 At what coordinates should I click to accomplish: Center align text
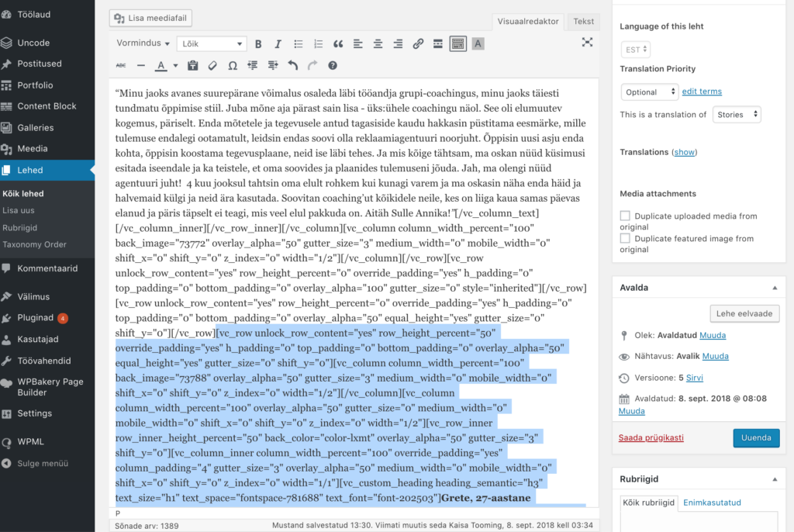click(x=378, y=44)
